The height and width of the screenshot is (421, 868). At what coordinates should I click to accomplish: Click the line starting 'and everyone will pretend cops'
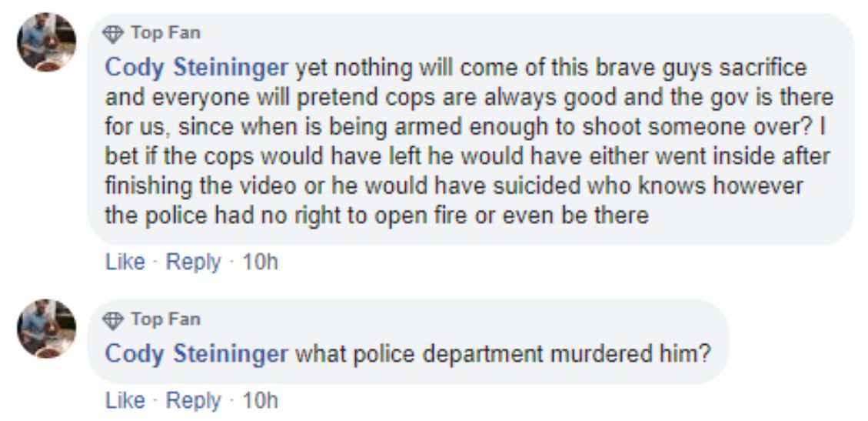(470, 98)
